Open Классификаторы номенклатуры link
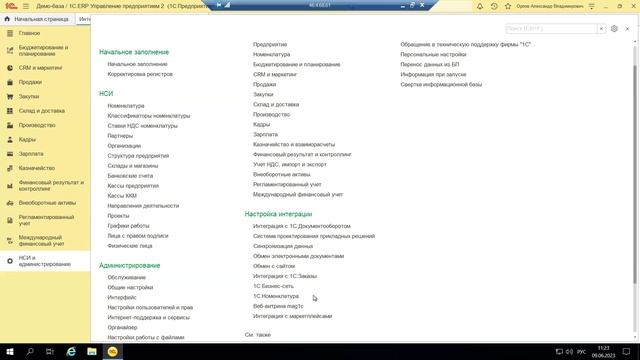 coord(149,116)
